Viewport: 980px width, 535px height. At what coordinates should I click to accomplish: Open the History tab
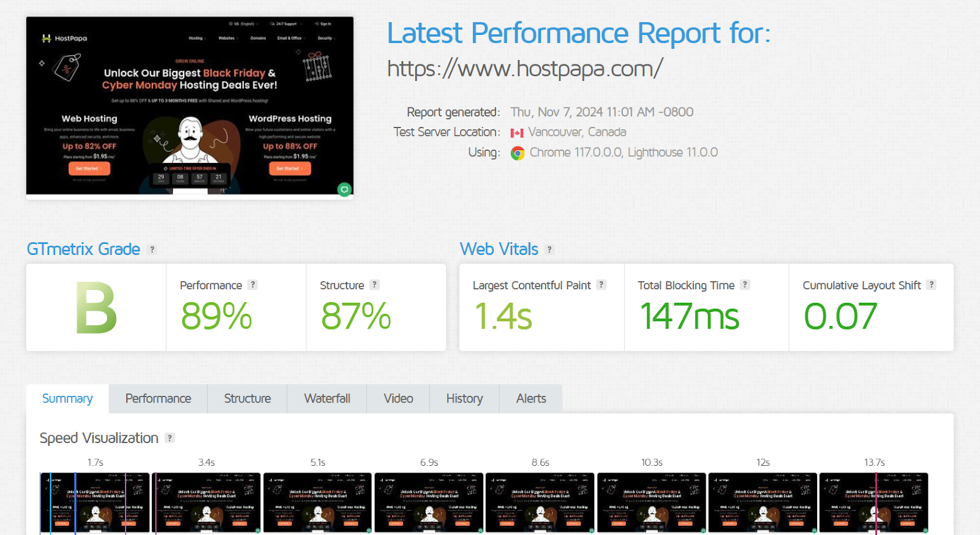point(464,398)
